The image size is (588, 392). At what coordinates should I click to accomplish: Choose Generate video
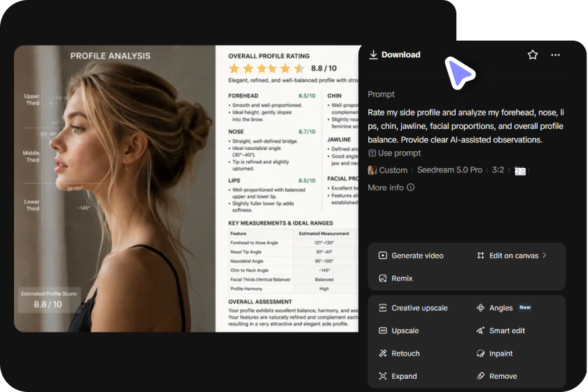click(x=411, y=255)
